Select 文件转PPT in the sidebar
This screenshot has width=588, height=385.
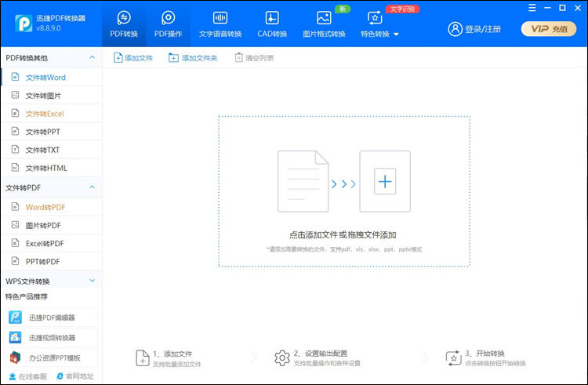point(52,132)
